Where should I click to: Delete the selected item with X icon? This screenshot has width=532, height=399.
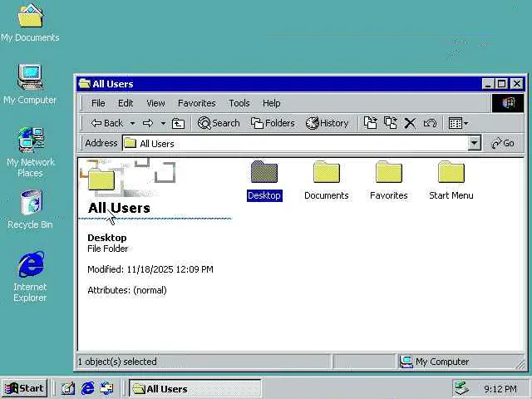coord(410,123)
